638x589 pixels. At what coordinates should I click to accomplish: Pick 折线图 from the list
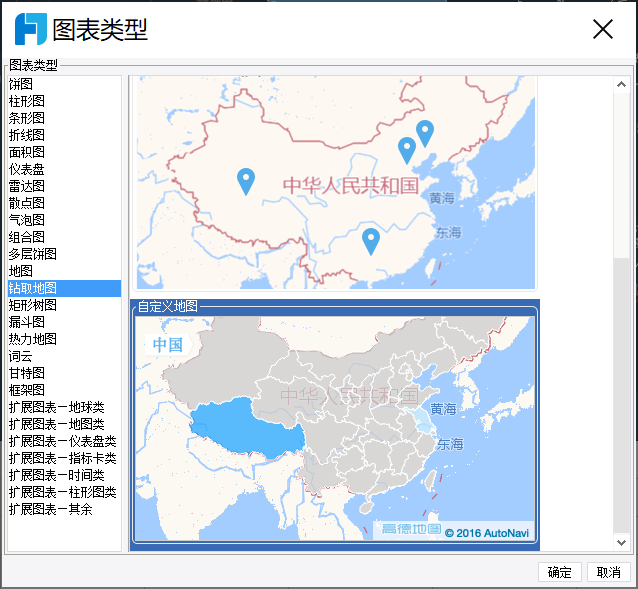[64, 135]
